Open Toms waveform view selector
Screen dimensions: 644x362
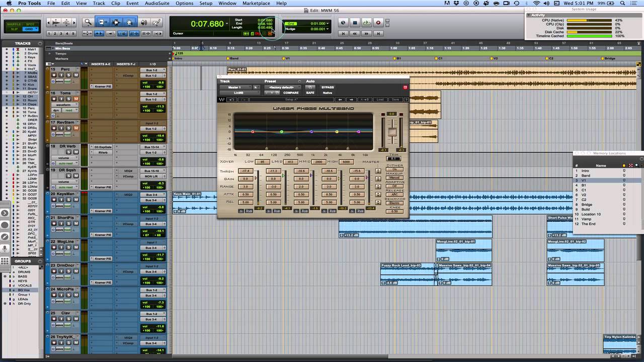click(64, 105)
